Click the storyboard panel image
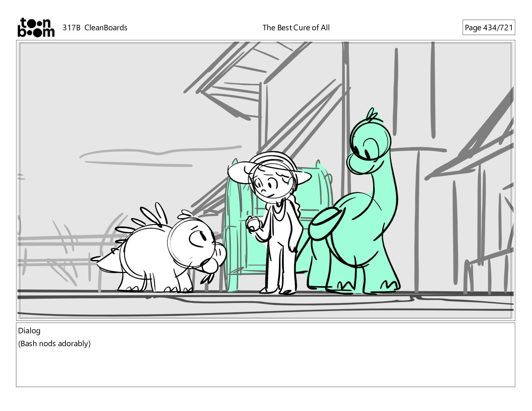The width and height of the screenshot is (532, 411). click(x=266, y=181)
